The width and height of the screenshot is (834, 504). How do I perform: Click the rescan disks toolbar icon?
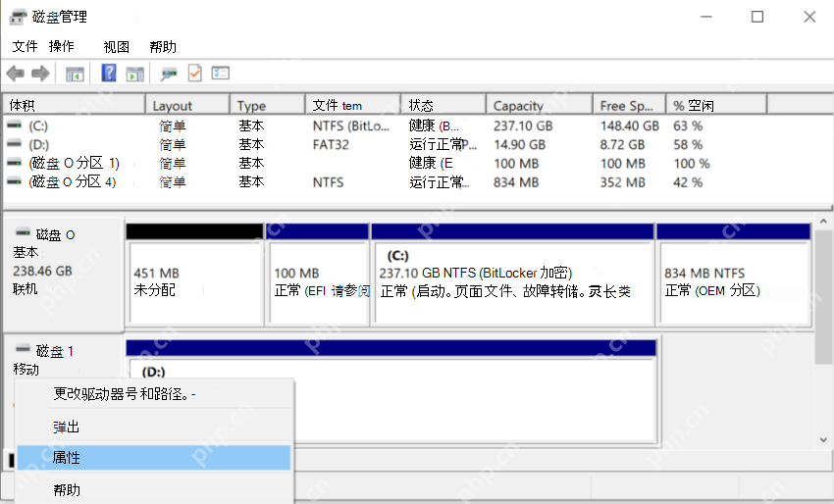click(x=169, y=74)
